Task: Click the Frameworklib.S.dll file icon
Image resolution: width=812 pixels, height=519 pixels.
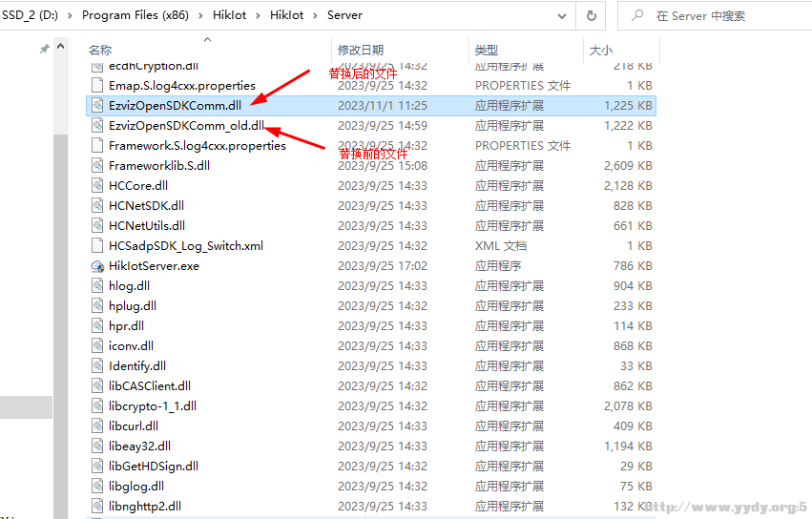Action: (x=96, y=166)
